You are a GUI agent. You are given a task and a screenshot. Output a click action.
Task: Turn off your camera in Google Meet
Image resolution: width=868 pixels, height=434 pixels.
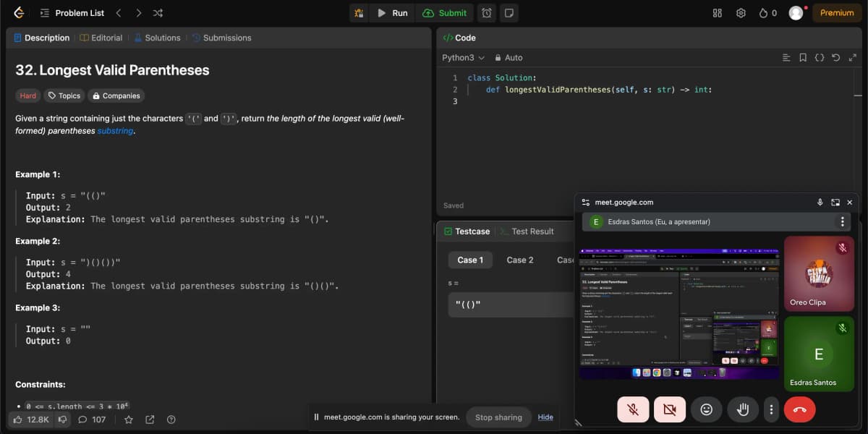pyautogui.click(x=669, y=409)
